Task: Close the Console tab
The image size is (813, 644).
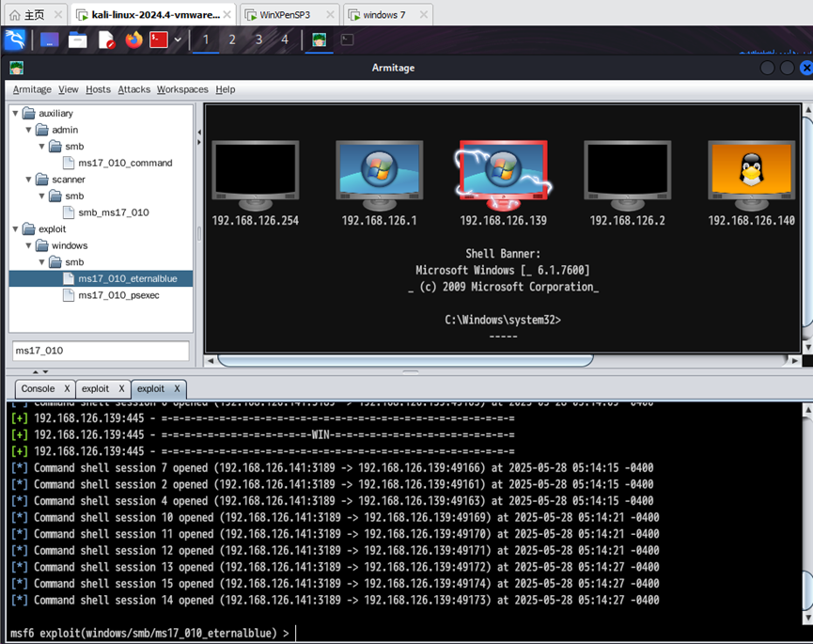Action: [x=67, y=388]
